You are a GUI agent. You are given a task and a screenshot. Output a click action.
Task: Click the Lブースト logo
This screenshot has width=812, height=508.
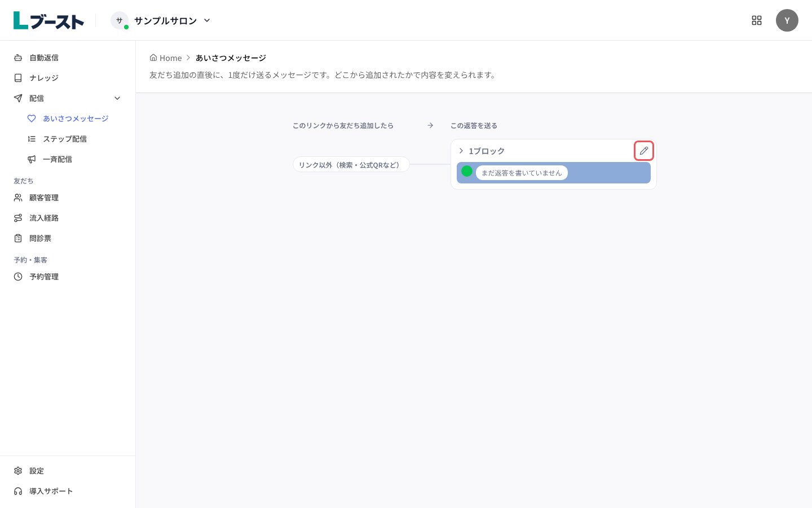pos(48,20)
